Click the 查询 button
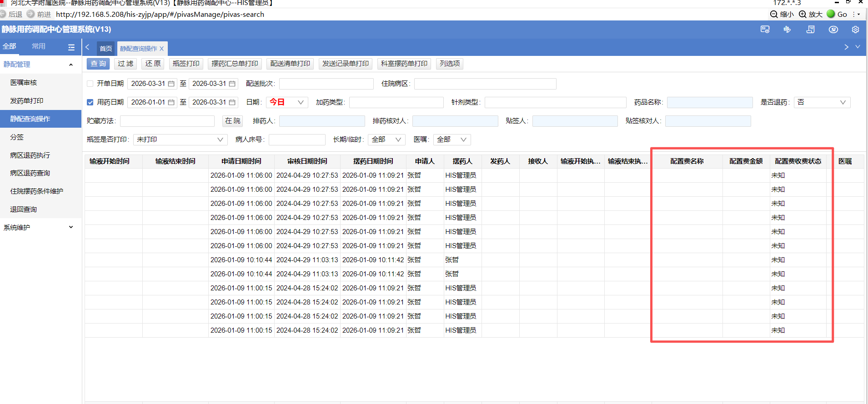This screenshot has width=868, height=404. pyautogui.click(x=98, y=64)
